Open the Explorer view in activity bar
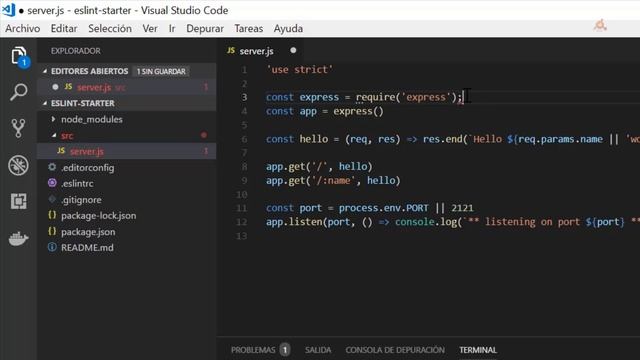Viewport: 640px width, 360px height. pyautogui.click(x=19, y=56)
